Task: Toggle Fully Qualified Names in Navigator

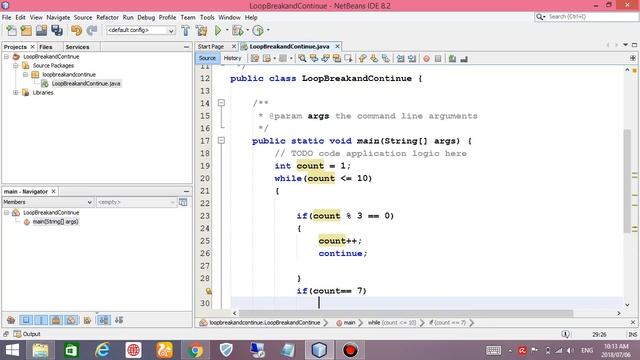Action: [x=87, y=320]
